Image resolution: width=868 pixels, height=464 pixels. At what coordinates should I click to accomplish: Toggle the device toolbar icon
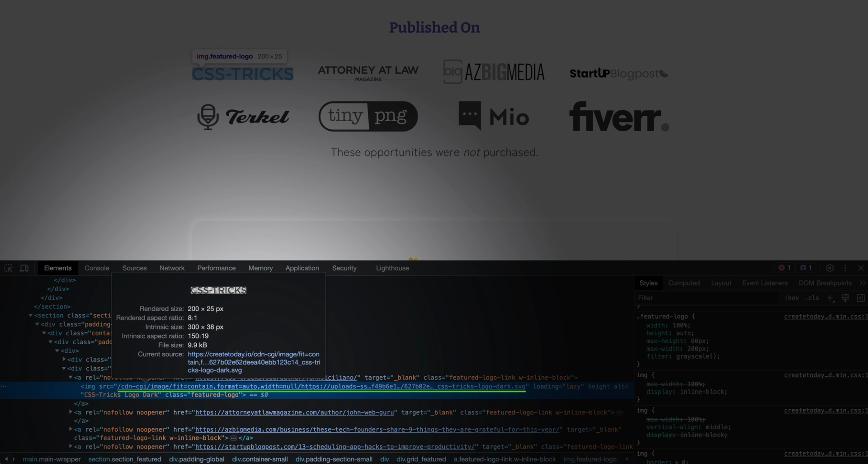(24, 268)
